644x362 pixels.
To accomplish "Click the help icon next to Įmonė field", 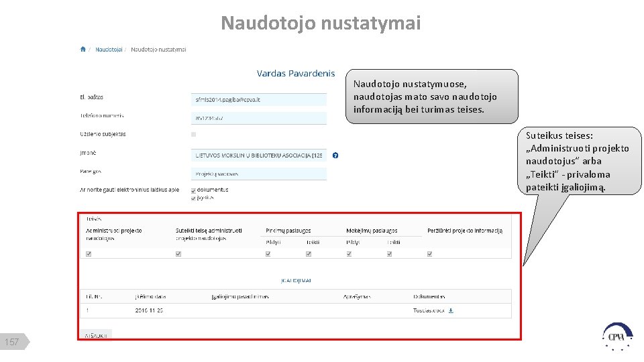I will 335,156.
